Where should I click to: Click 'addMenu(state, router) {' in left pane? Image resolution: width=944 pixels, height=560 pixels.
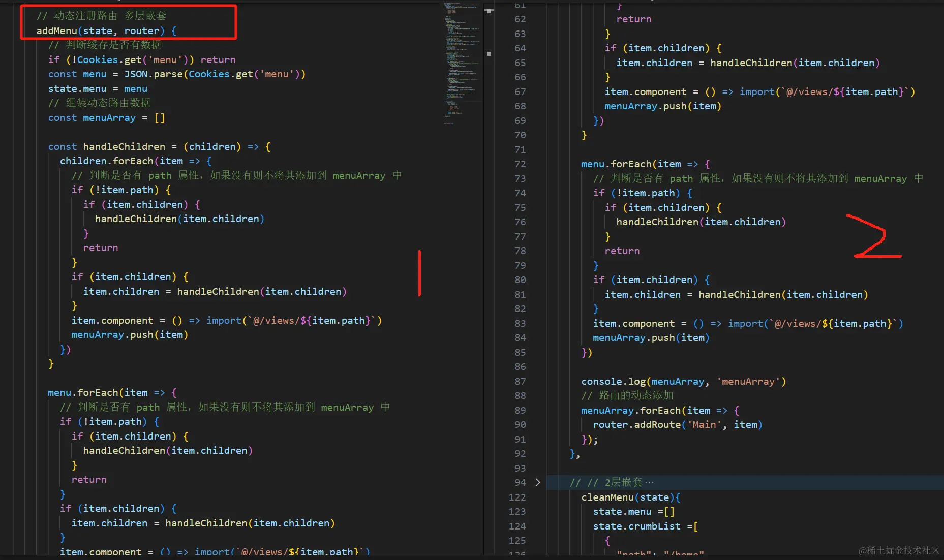click(x=107, y=30)
